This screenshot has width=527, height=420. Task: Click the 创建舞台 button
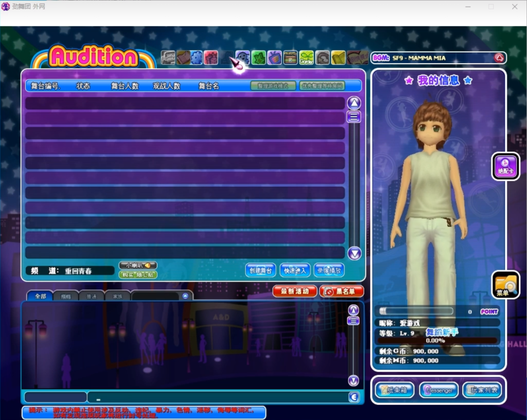[260, 270]
